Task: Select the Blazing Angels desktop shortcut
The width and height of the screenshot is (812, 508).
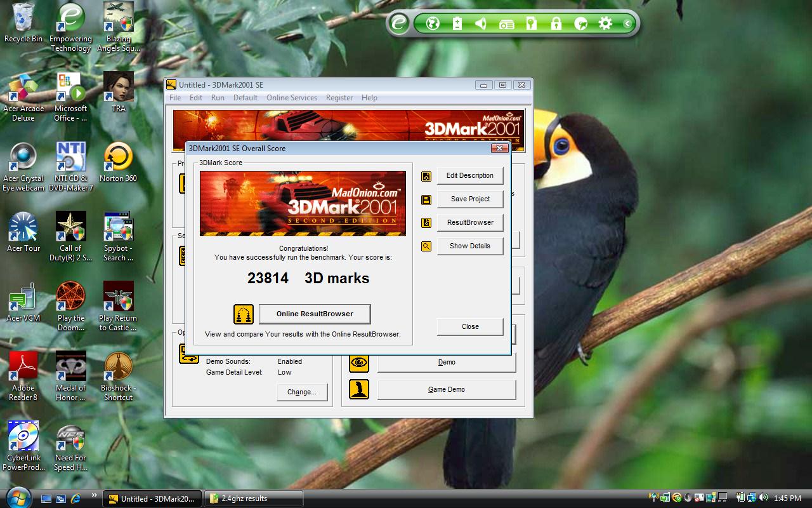Action: 119,27
